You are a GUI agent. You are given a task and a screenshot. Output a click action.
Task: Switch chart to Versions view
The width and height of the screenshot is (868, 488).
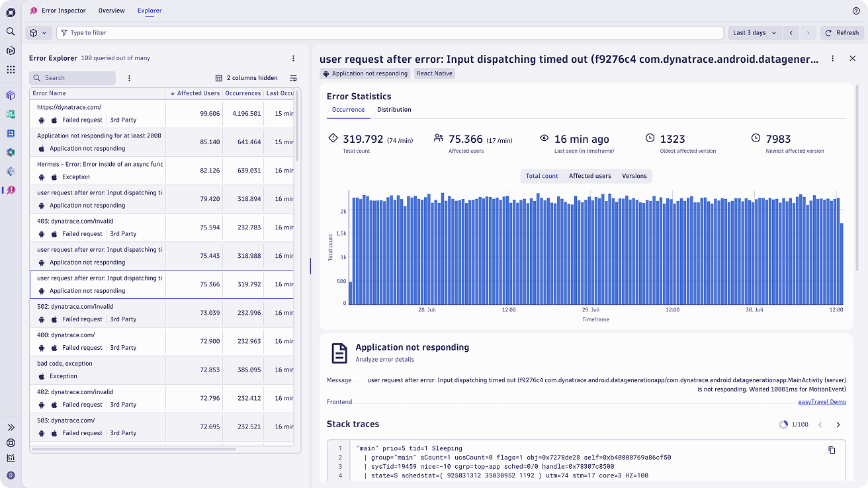pos(634,176)
